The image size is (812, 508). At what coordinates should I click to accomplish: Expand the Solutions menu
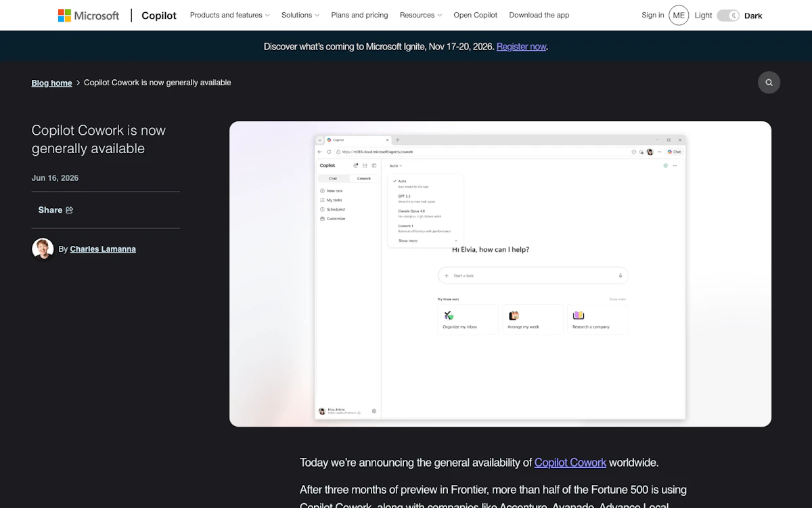(300, 15)
